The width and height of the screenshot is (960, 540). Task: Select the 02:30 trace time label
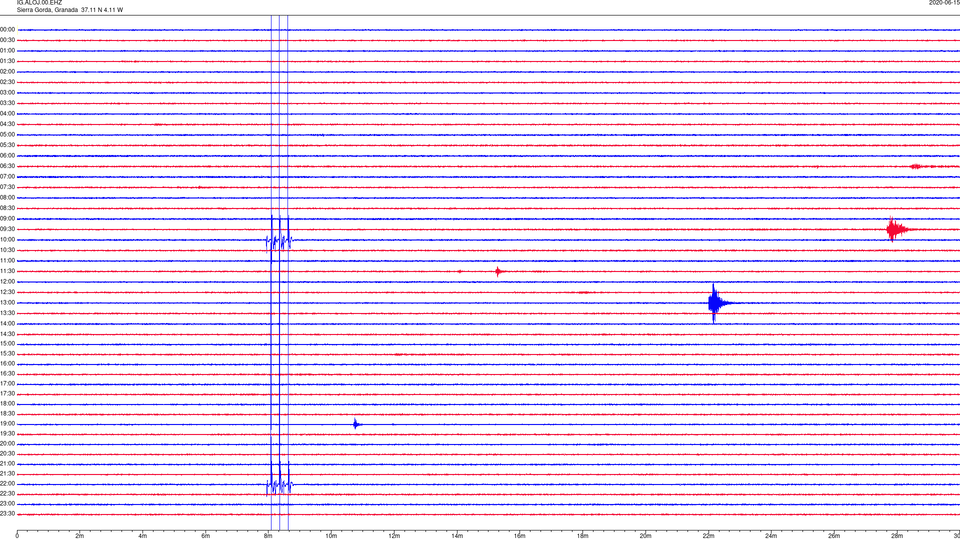click(x=7, y=82)
